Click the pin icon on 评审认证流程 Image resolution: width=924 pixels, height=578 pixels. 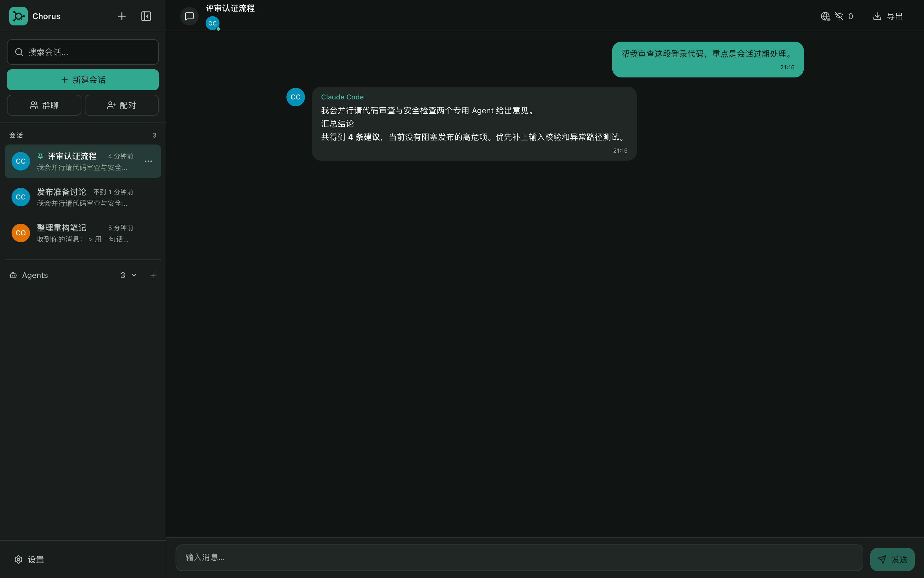(x=40, y=155)
